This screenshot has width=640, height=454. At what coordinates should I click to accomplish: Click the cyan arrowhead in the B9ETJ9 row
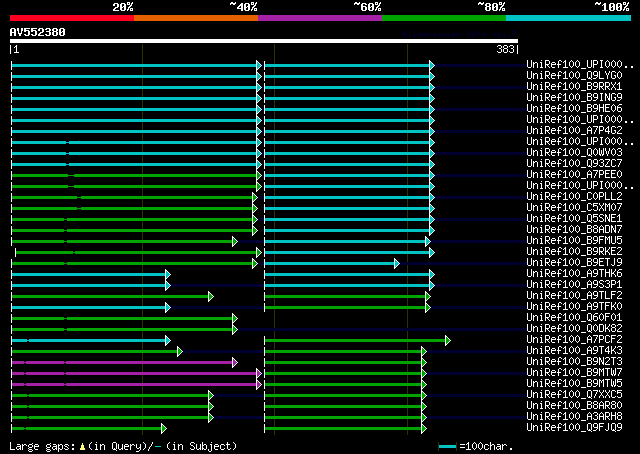coord(397,264)
